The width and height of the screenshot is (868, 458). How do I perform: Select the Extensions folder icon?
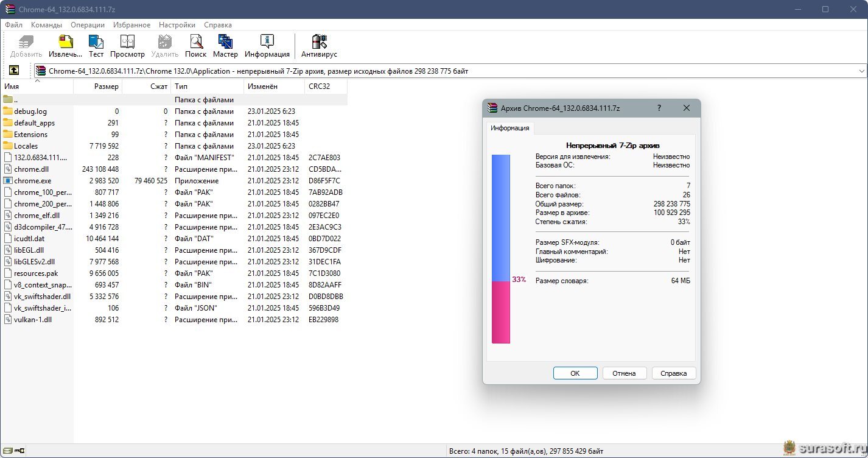point(8,135)
